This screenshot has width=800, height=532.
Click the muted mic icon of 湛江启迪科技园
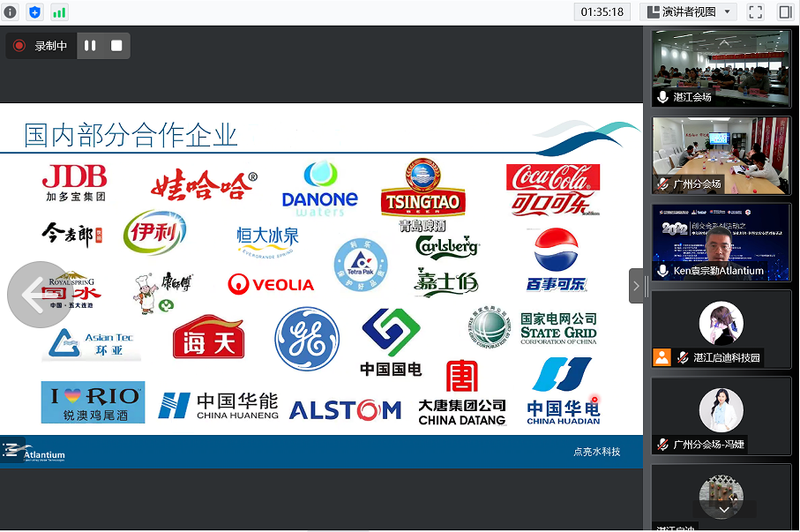tap(683, 357)
